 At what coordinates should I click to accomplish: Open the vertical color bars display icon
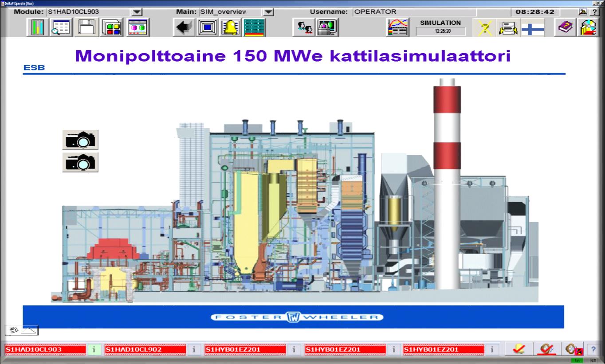[38, 27]
